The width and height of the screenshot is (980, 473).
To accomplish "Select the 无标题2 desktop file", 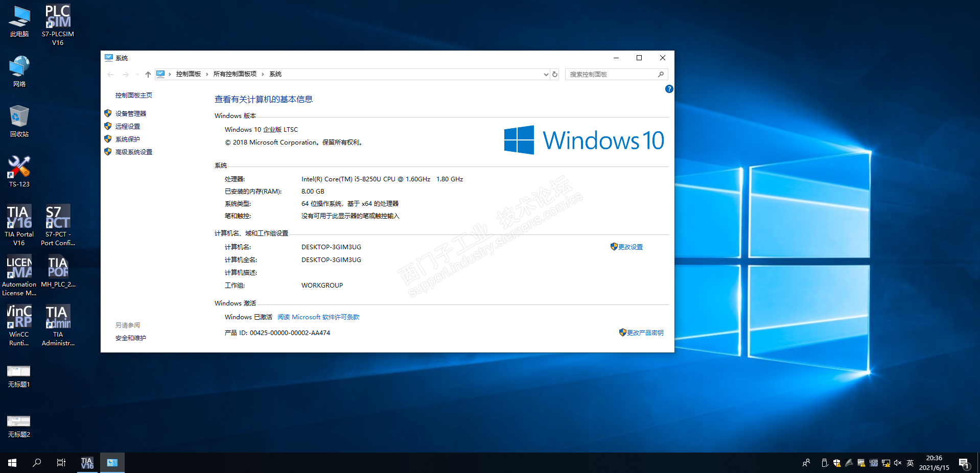I will coord(19,425).
